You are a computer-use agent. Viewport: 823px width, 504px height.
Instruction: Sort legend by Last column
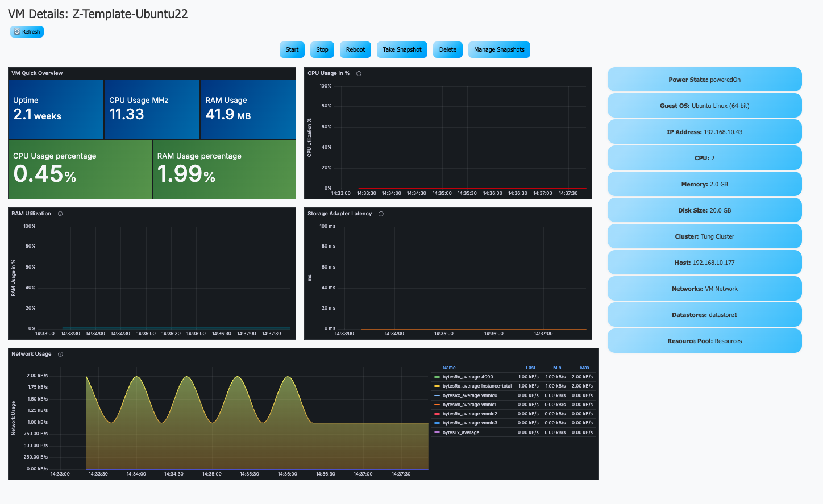click(x=530, y=368)
